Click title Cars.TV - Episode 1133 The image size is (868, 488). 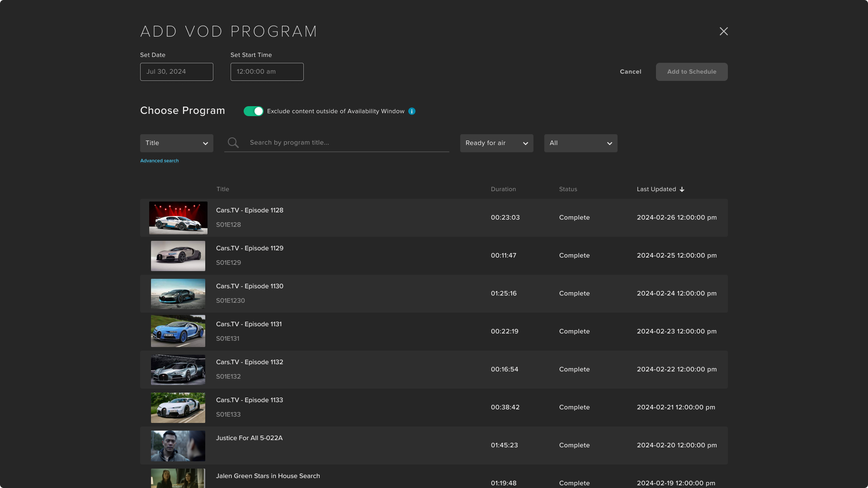pyautogui.click(x=250, y=400)
